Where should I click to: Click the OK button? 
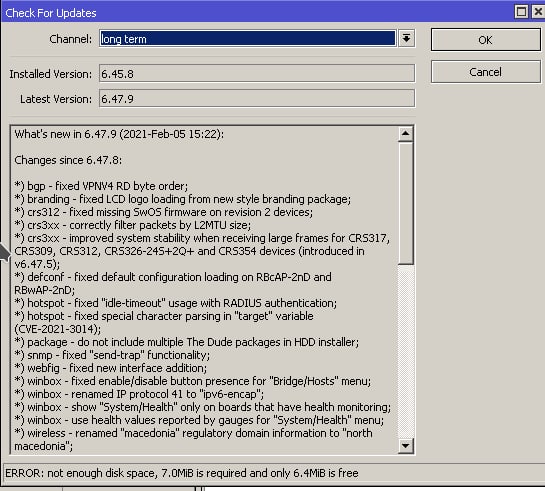486,40
